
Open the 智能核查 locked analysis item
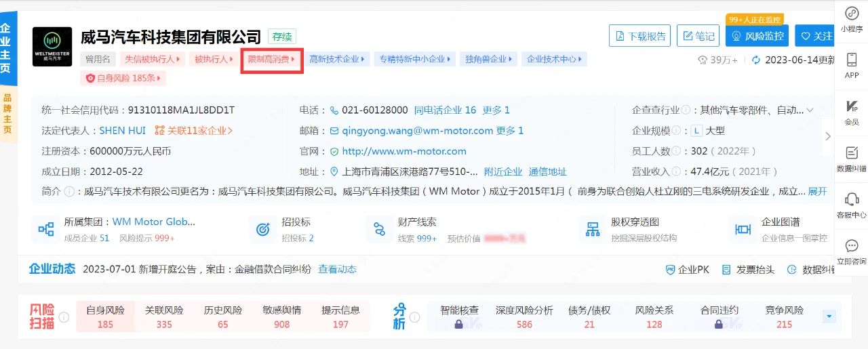tap(459, 317)
